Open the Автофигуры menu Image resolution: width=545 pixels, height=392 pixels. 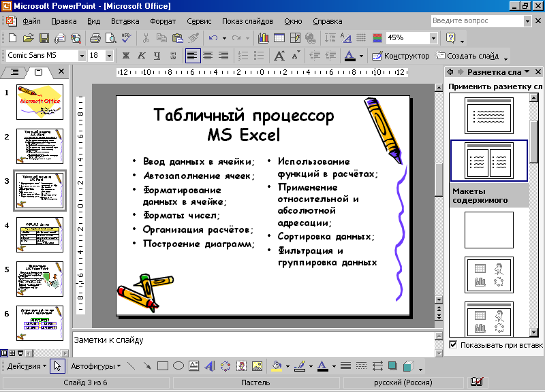pyautogui.click(x=95, y=366)
